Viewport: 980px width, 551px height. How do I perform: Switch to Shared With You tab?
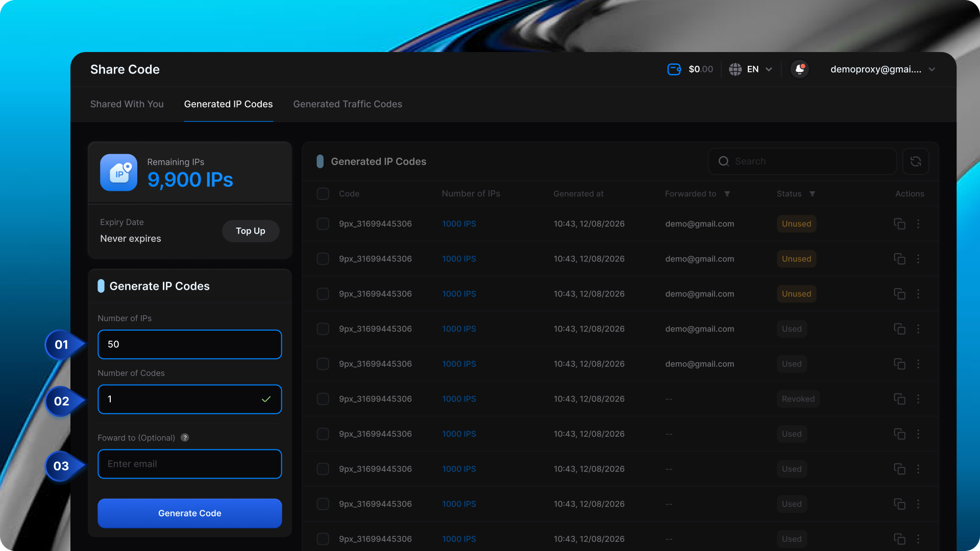coord(127,104)
